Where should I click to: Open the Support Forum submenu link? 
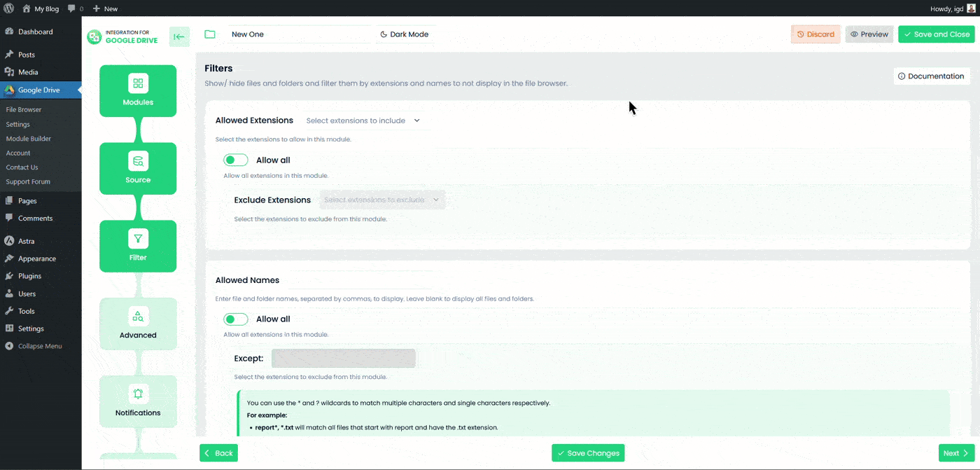coord(28,181)
